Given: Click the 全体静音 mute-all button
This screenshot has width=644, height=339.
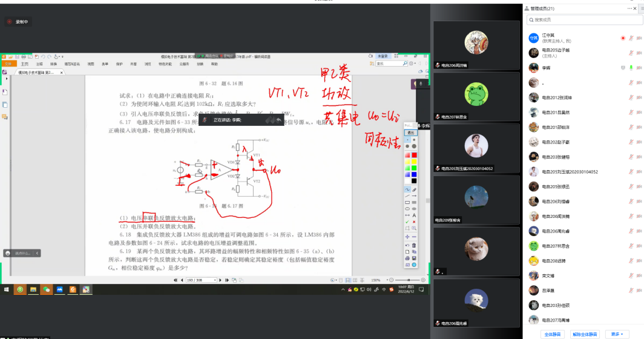Looking at the screenshot, I should click(x=552, y=334).
